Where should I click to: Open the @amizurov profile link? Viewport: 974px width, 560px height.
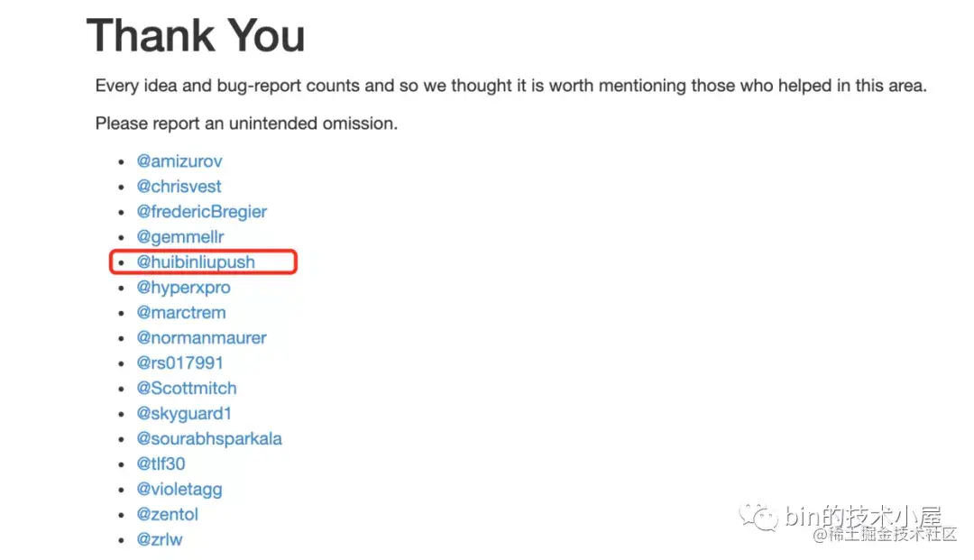pos(179,161)
